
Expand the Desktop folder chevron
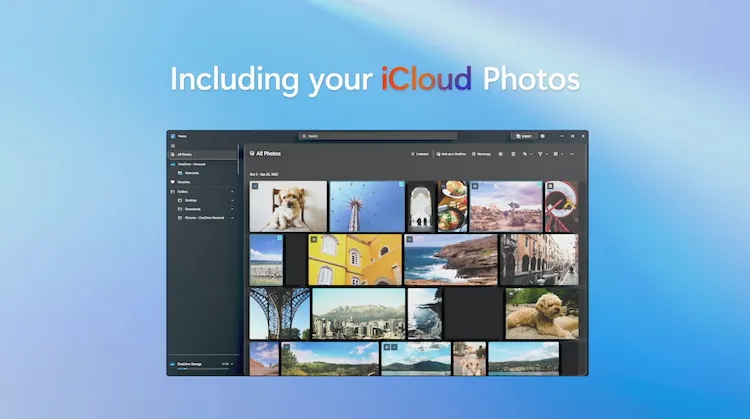pyautogui.click(x=233, y=200)
